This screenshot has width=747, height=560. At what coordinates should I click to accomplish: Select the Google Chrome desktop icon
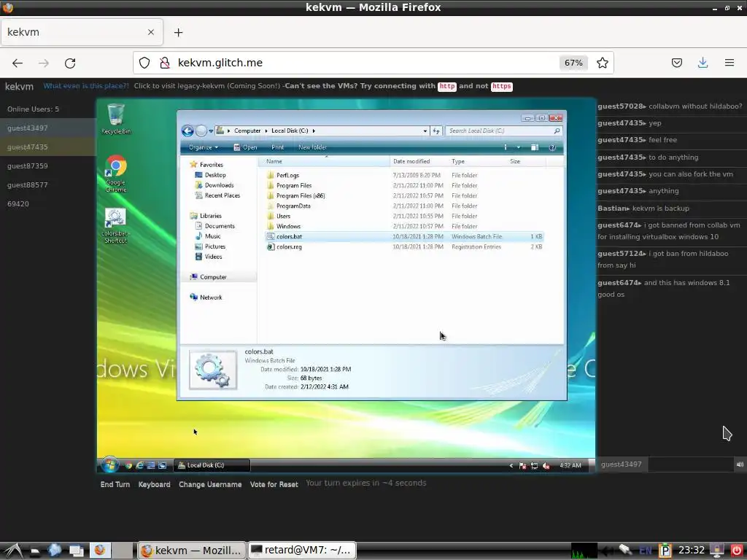click(116, 174)
